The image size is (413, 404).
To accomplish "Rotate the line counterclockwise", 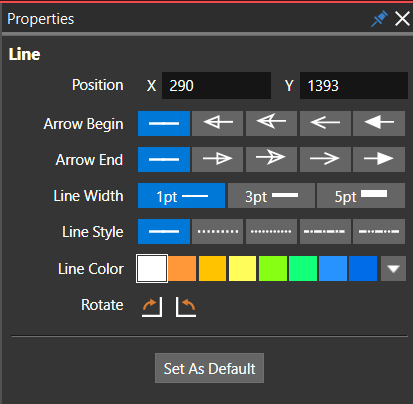I will click(186, 307).
